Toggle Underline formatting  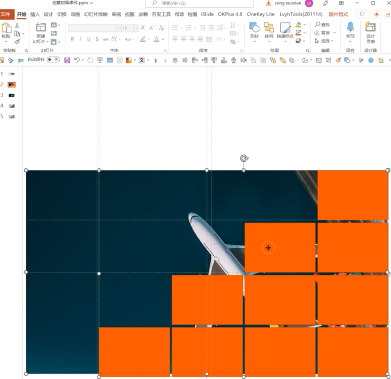click(88, 39)
